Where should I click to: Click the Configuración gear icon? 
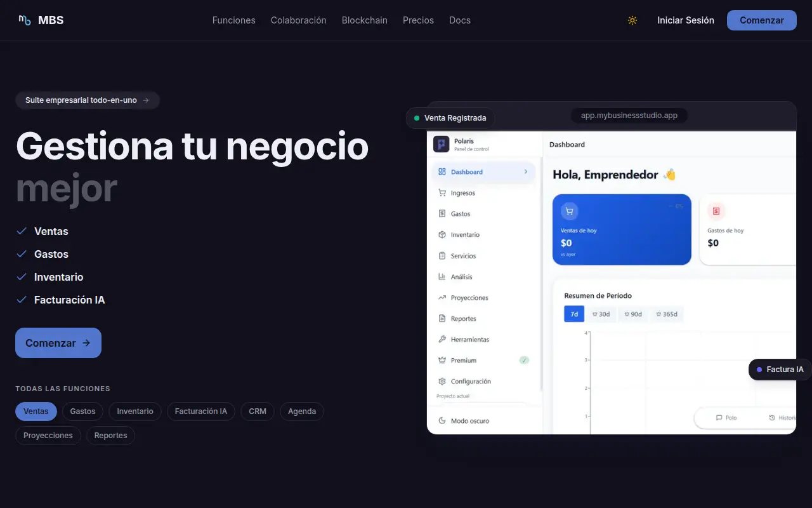[442, 382]
